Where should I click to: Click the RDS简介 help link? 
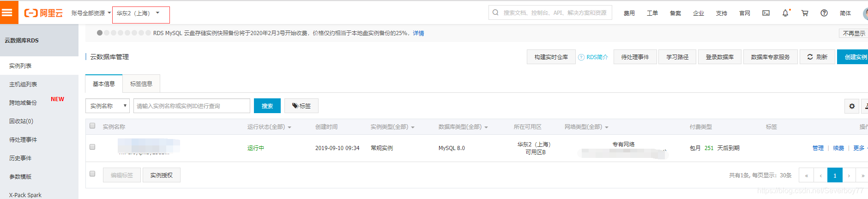pyautogui.click(x=593, y=57)
